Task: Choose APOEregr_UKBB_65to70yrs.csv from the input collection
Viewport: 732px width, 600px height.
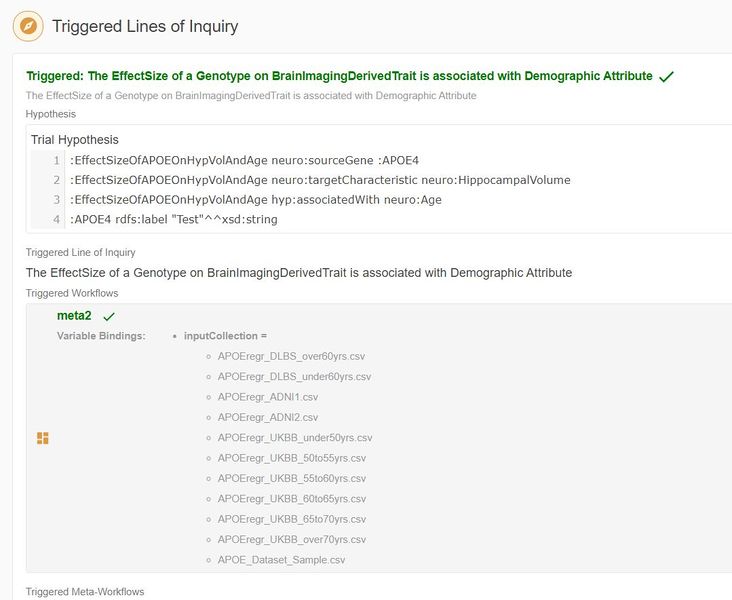Action: pyautogui.click(x=292, y=519)
